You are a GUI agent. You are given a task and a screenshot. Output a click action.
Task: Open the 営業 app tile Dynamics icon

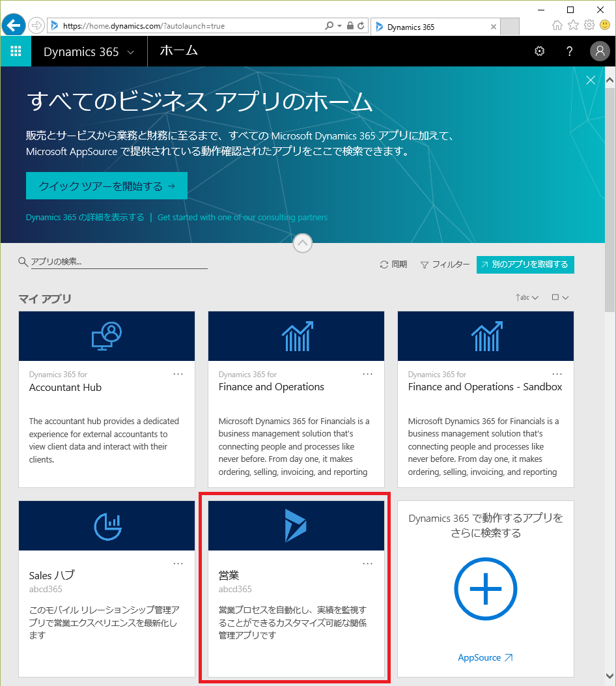[296, 526]
